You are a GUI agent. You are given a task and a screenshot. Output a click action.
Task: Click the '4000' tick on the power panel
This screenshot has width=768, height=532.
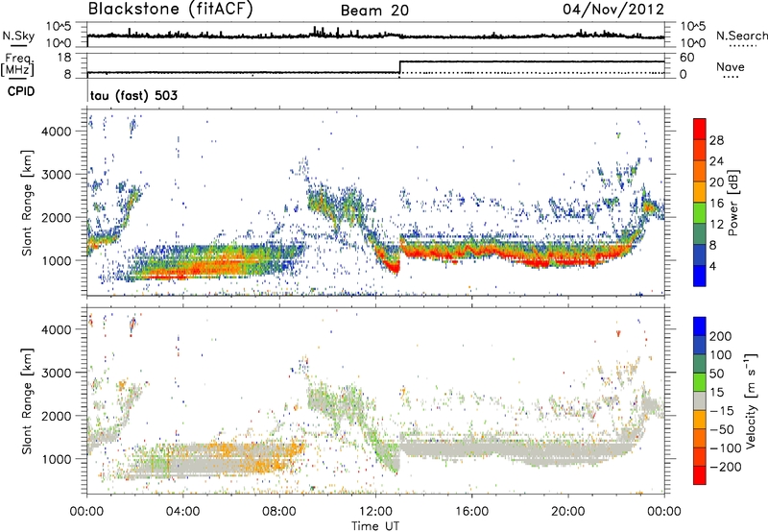click(57, 132)
